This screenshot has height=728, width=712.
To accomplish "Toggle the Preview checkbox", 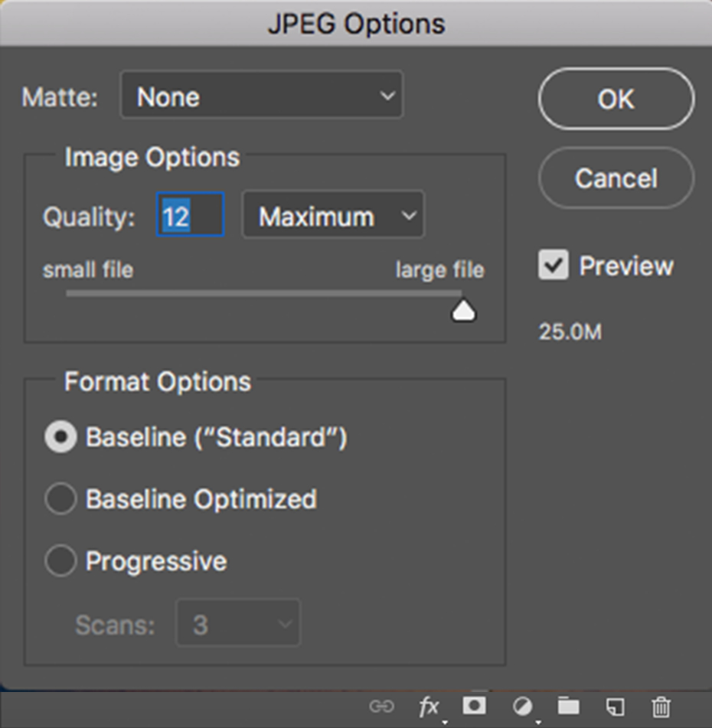I will pos(554,266).
